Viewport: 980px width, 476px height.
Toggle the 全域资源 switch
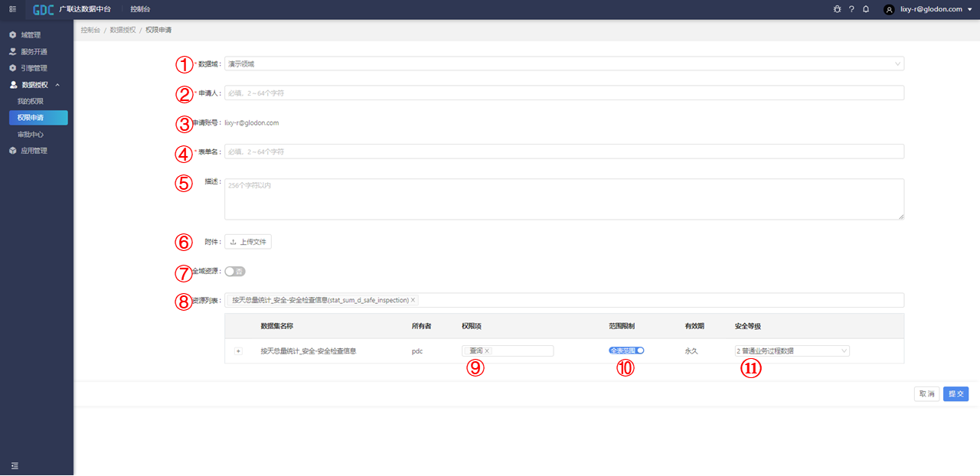pyautogui.click(x=235, y=272)
